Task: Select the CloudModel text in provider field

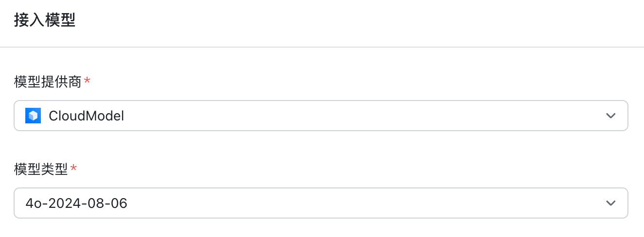Action: pos(86,116)
